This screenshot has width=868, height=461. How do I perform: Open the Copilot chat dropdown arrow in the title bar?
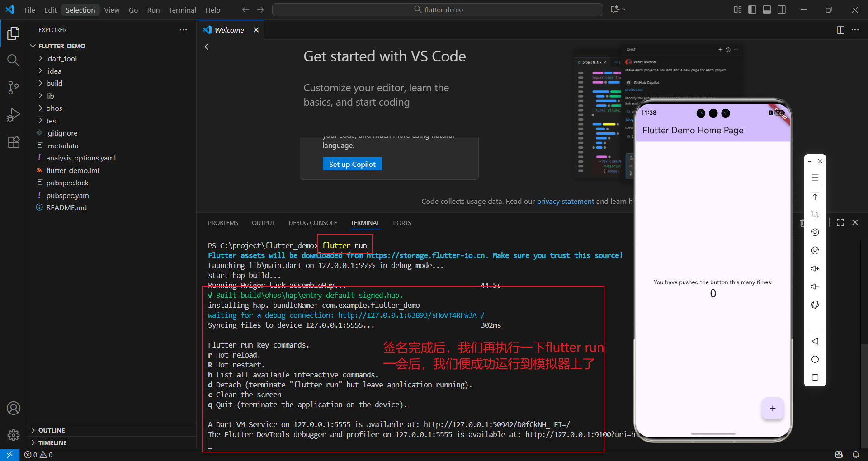pyautogui.click(x=624, y=9)
